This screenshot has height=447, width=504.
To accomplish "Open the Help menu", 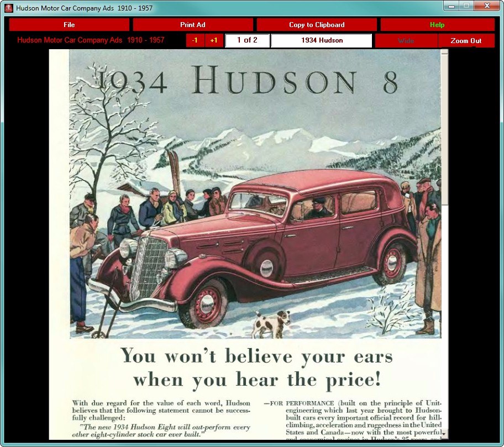I will tap(438, 25).
